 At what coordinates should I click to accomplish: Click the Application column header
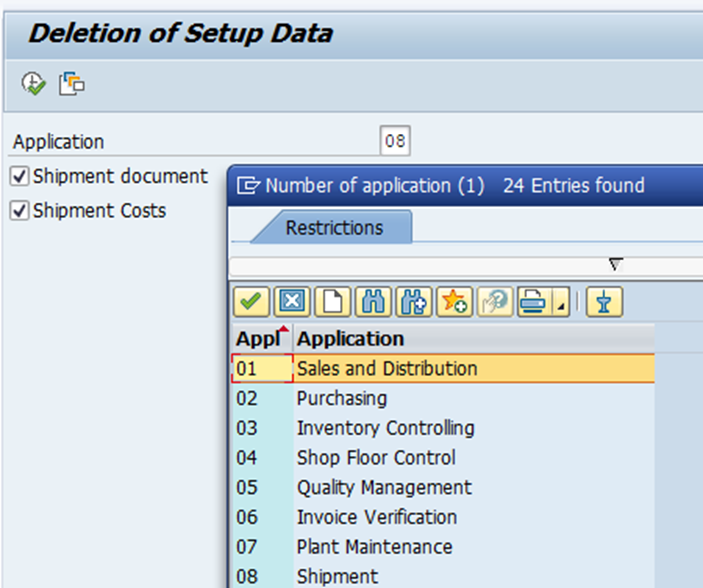[474, 338]
